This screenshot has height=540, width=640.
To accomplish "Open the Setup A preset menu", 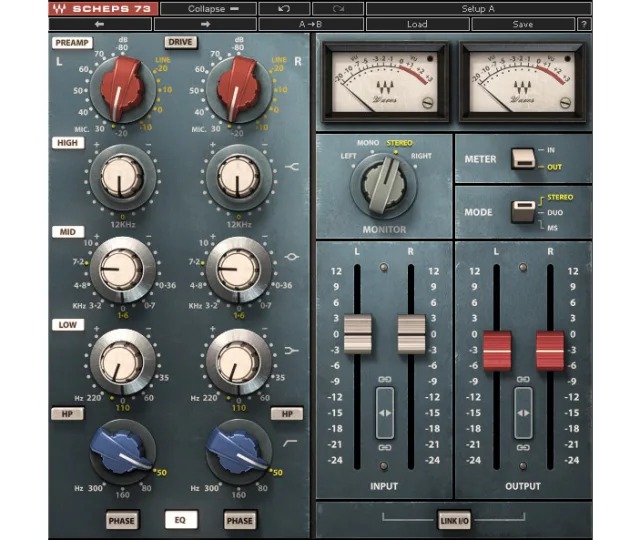I will pyautogui.click(x=478, y=9).
